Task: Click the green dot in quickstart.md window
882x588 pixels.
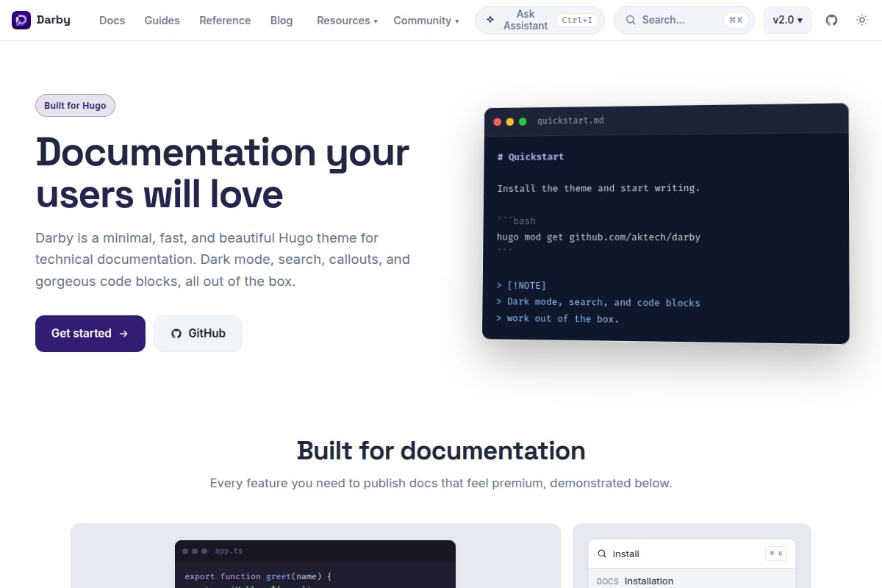Action: coord(523,121)
